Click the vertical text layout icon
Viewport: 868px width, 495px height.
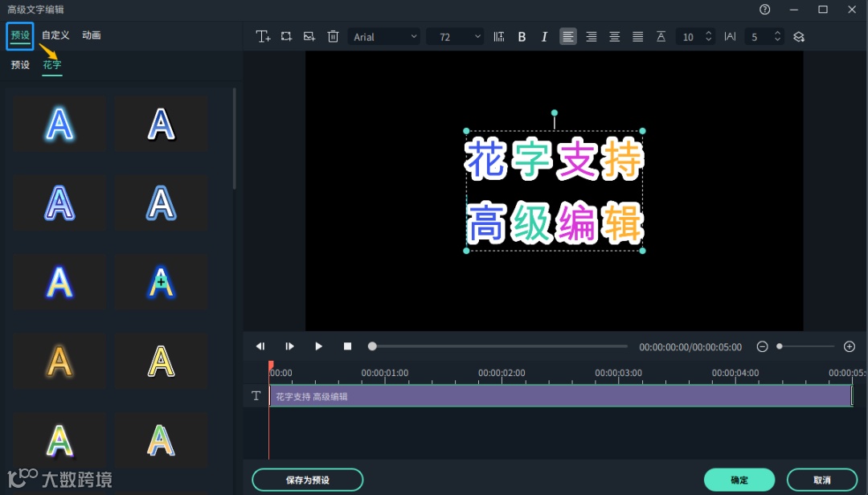pyautogui.click(x=499, y=36)
